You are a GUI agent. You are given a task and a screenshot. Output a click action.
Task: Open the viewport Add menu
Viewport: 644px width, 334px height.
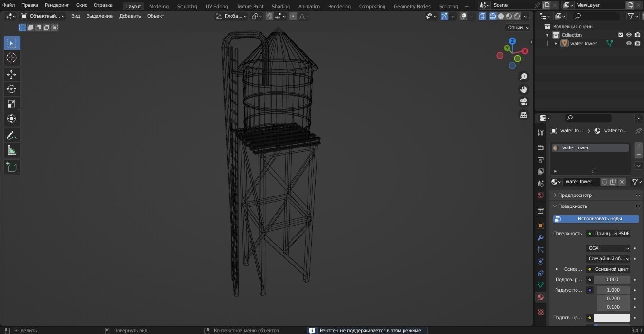(130, 16)
